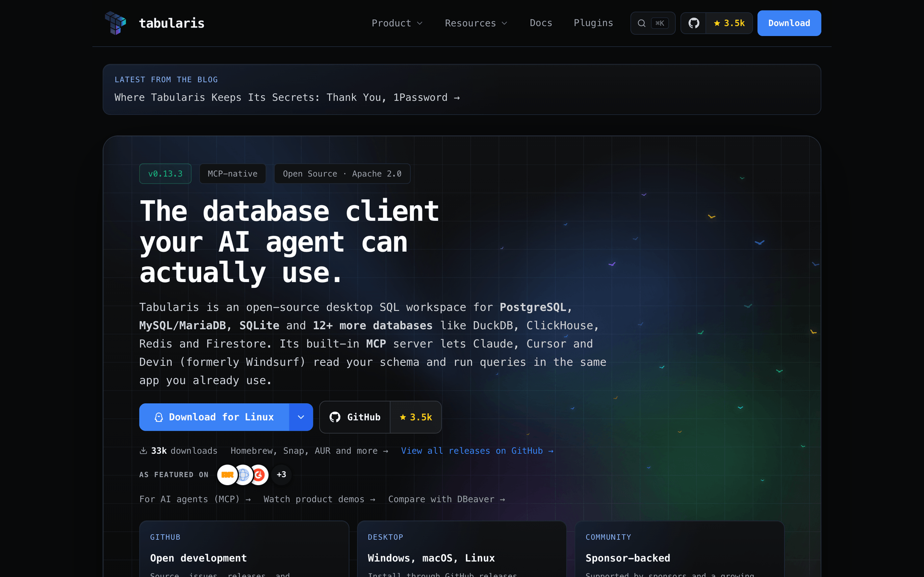Image resolution: width=924 pixels, height=577 pixels.
Task: Go to Docs page
Action: [541, 23]
